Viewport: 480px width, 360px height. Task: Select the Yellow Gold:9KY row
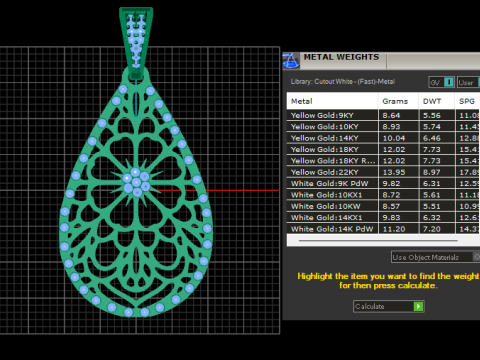click(383, 115)
